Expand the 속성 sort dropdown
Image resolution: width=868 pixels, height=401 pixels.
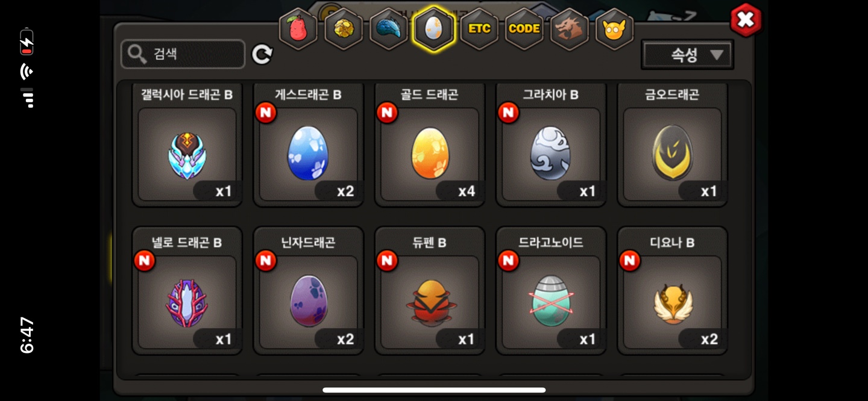[687, 55]
